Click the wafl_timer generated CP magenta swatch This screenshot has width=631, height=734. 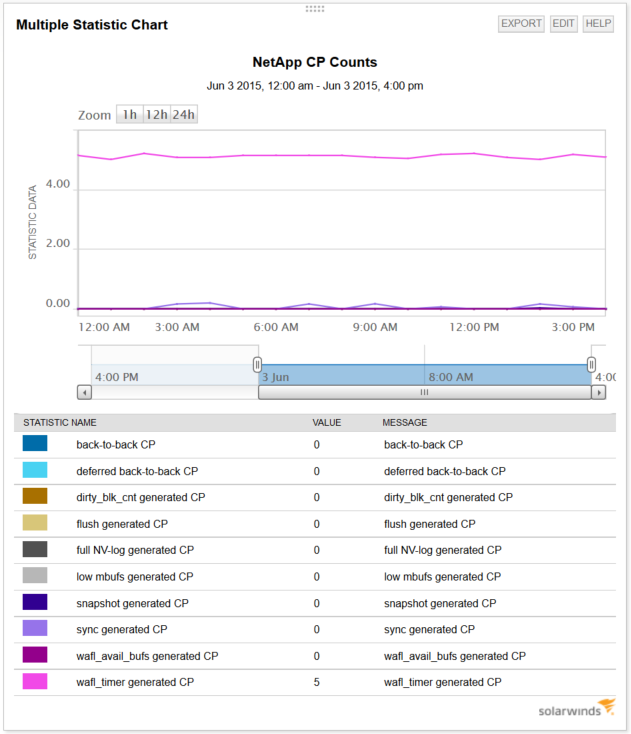(35, 681)
